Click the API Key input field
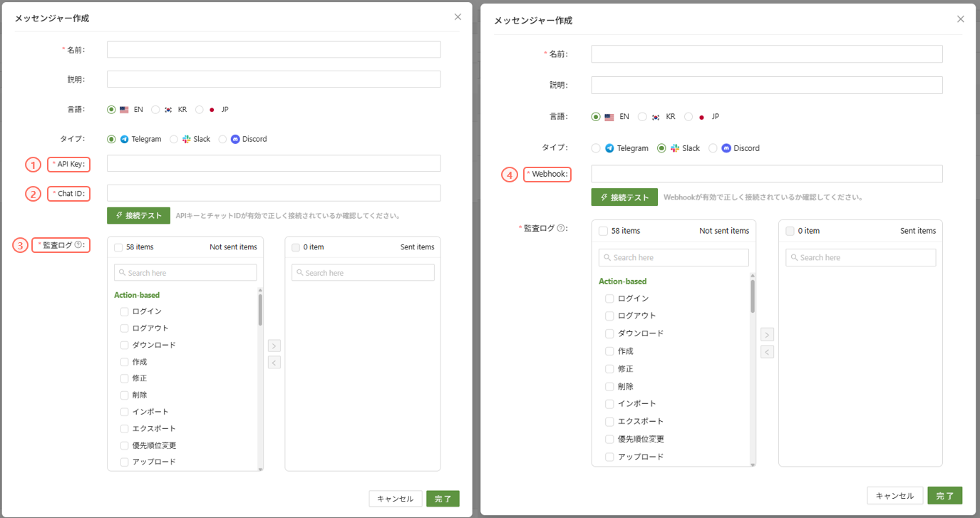This screenshot has height=518, width=980. tap(274, 164)
